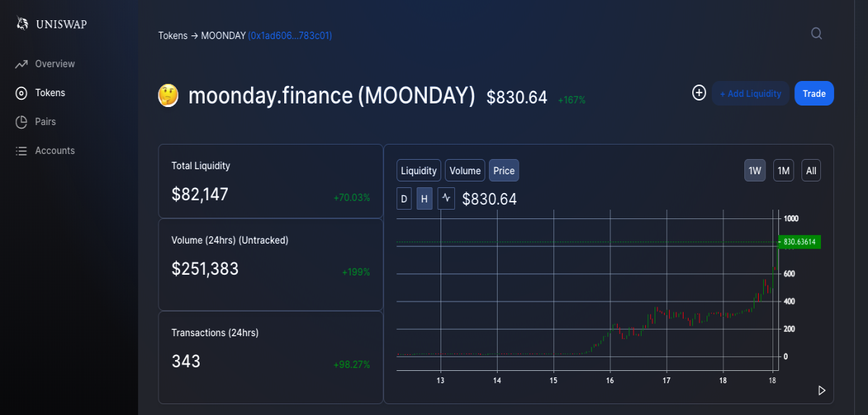Click the Overview trend-line icon
This screenshot has width=868, height=415.
click(22, 64)
